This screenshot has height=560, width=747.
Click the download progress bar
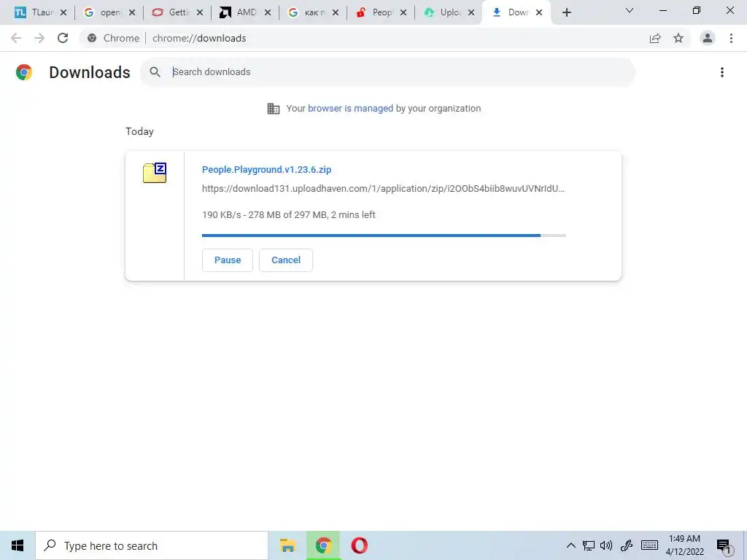click(x=384, y=236)
